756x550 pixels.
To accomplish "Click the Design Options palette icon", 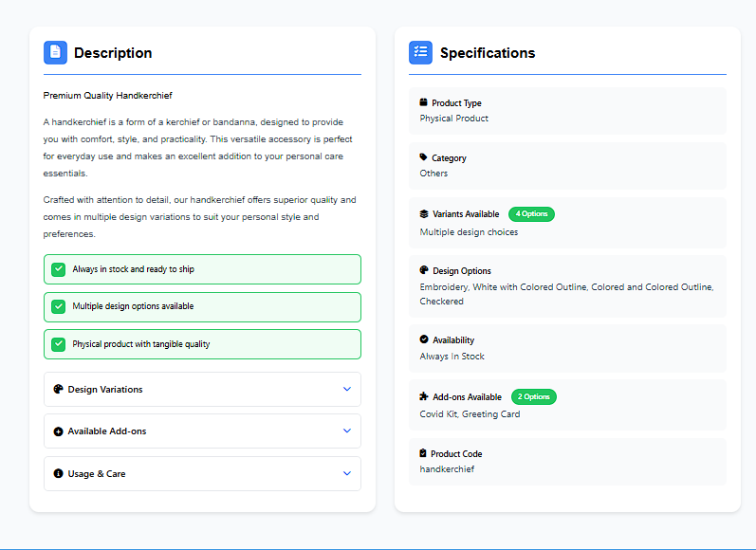I will tap(424, 270).
